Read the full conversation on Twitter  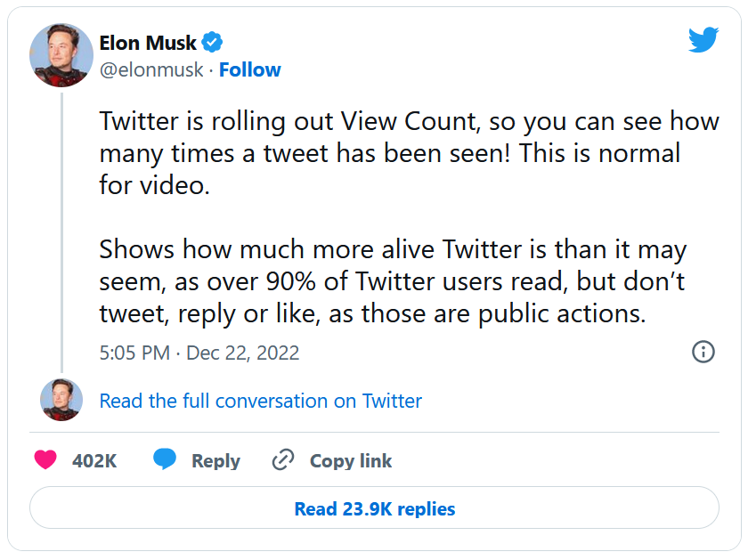[x=260, y=401]
